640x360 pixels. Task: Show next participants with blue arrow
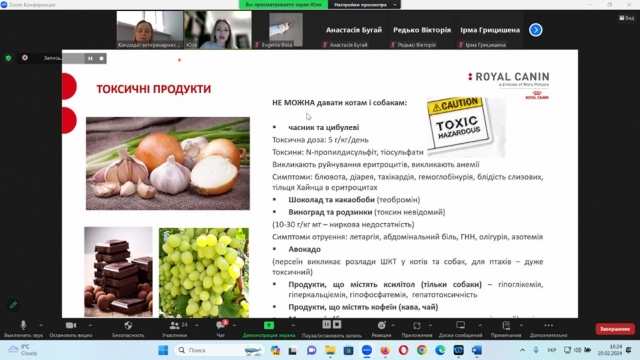click(x=536, y=30)
